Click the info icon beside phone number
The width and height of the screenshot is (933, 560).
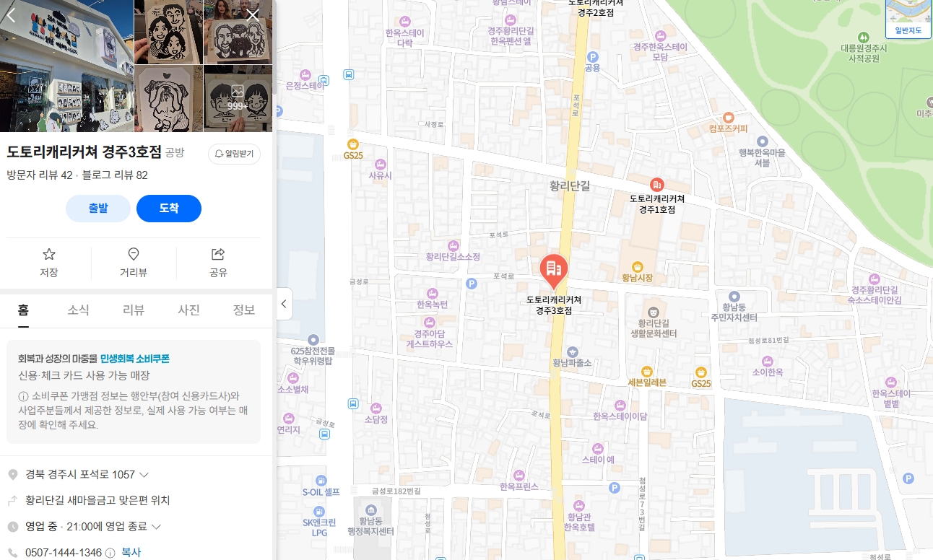point(110,553)
